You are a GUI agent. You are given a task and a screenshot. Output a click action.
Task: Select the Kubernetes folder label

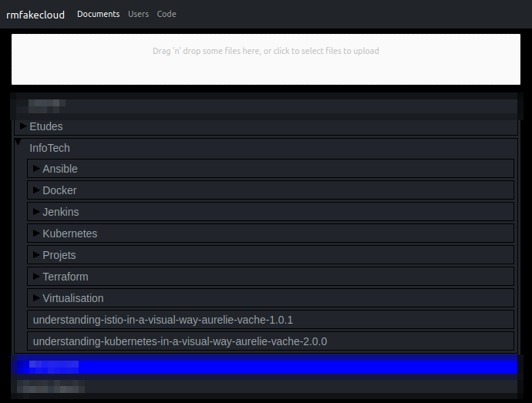tap(70, 233)
